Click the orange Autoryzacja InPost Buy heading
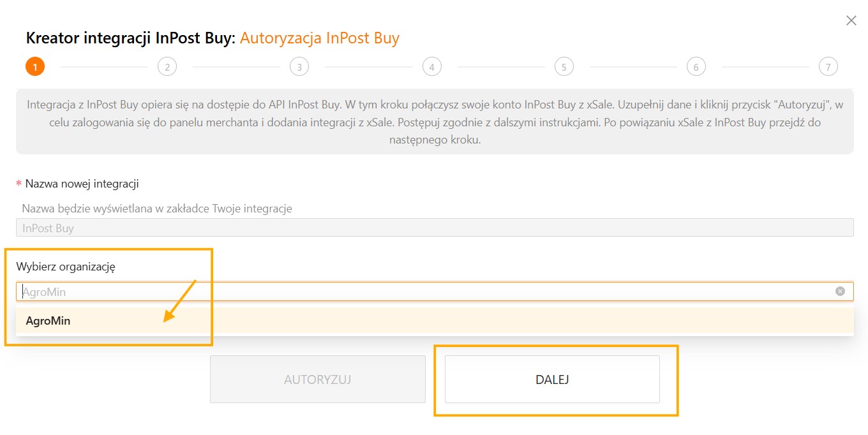The width and height of the screenshot is (868, 435). 319,38
